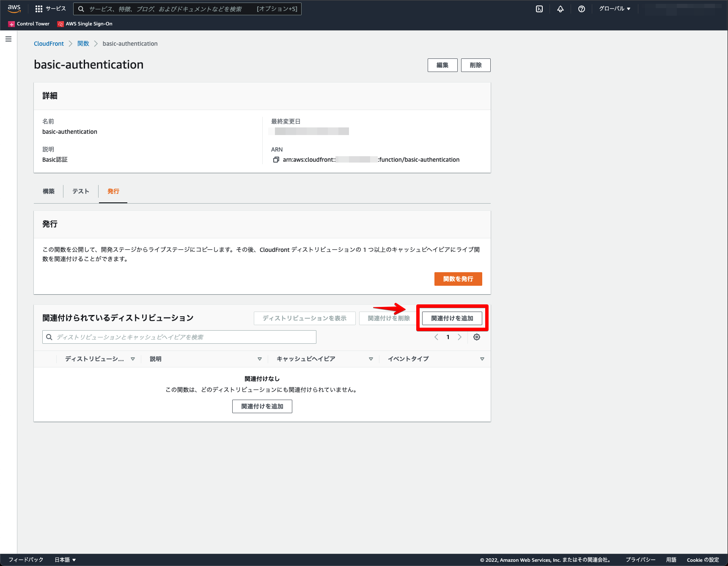Click the basic-authentication name value in details
728x566 pixels.
tap(70, 132)
